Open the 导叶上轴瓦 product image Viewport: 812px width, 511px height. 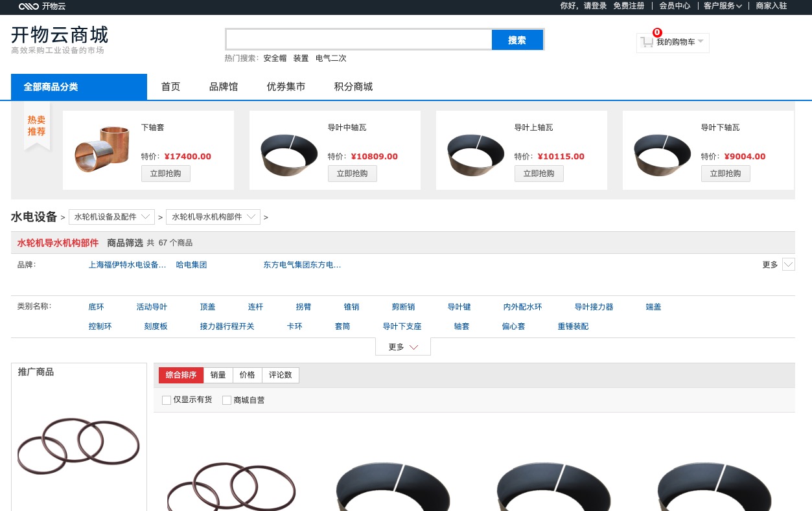476,154
